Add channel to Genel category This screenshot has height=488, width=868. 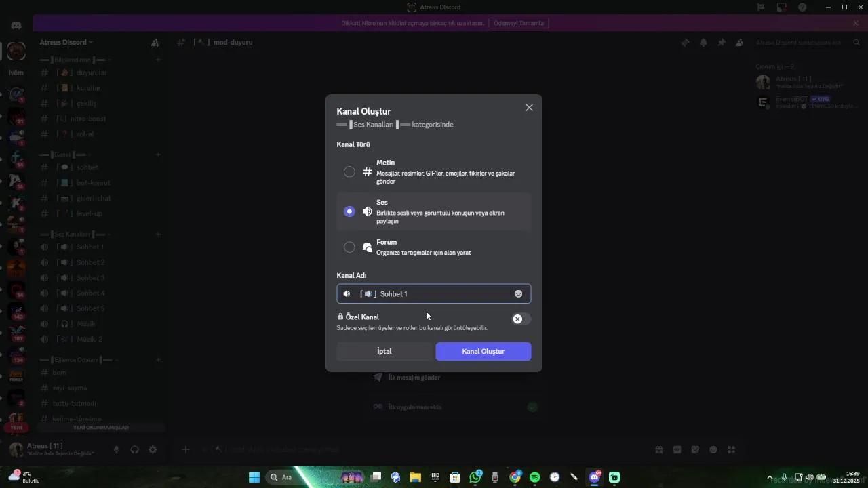158,155
